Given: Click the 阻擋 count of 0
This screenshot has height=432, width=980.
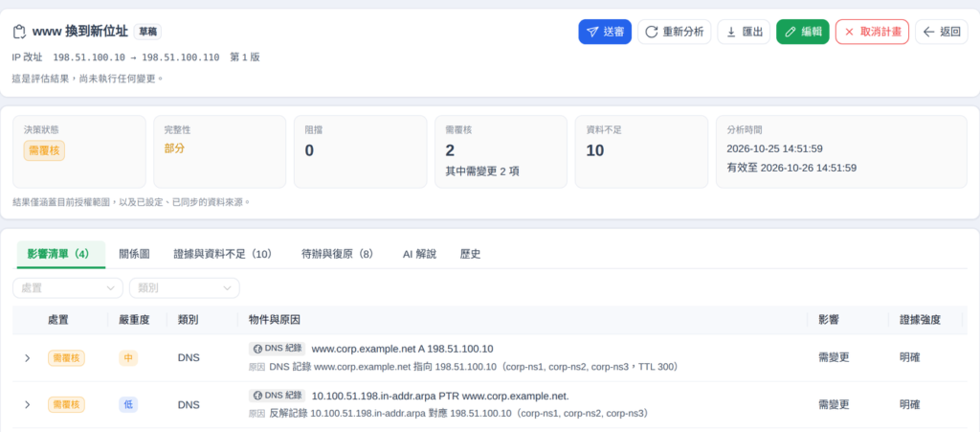Looking at the screenshot, I should (x=309, y=150).
